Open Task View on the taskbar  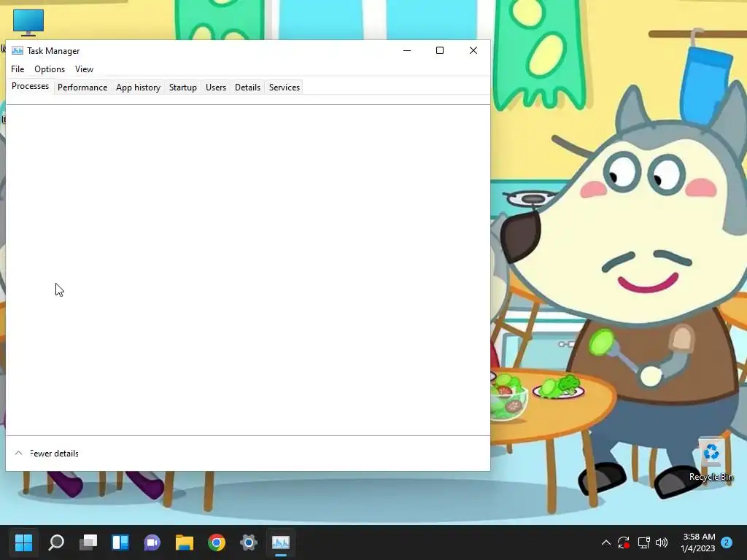click(88, 542)
